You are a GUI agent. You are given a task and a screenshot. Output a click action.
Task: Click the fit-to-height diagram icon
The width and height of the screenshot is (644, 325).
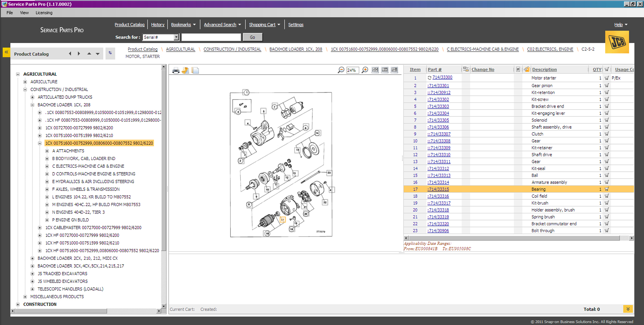pyautogui.click(x=394, y=70)
